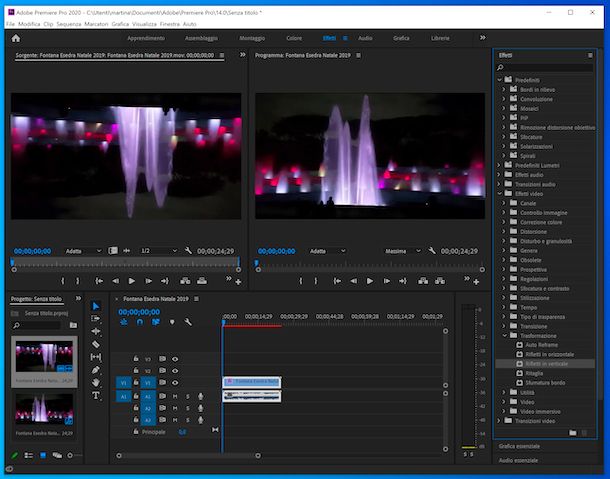Solo audio track A2

coord(188,409)
